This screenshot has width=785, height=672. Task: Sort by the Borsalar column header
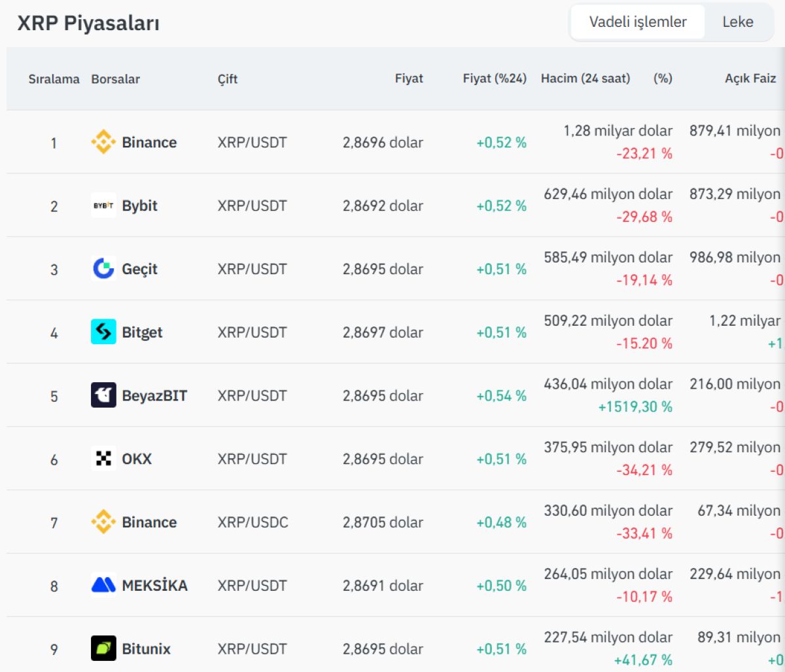point(115,79)
